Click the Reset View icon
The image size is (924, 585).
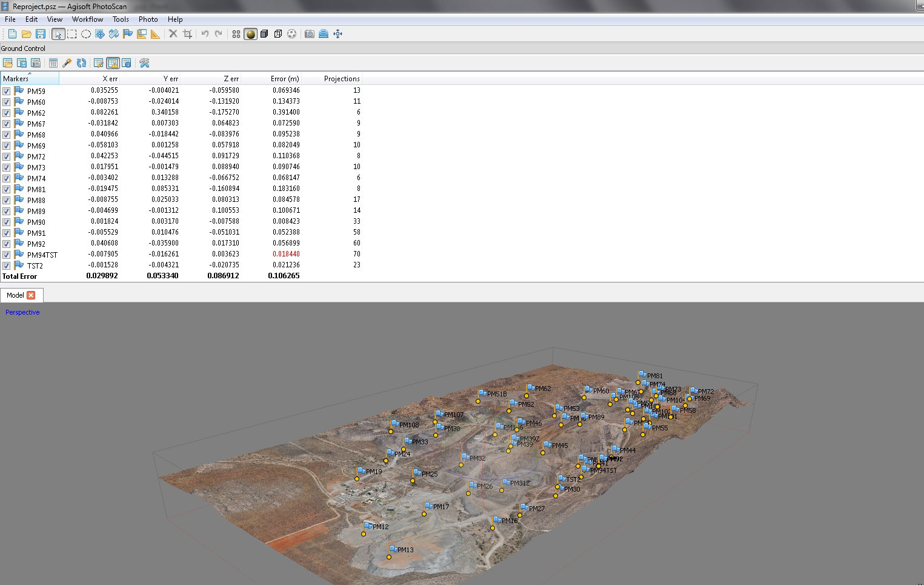tap(338, 34)
